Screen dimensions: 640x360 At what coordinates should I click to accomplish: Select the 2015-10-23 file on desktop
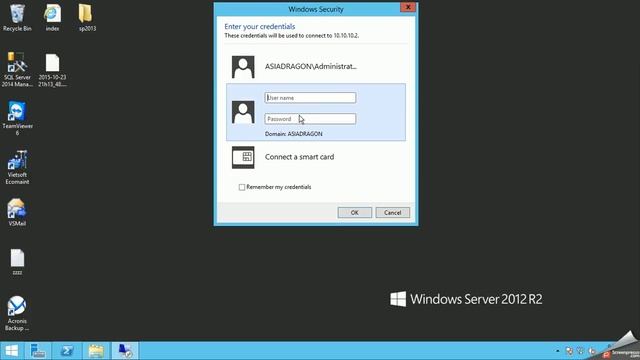coord(52,70)
